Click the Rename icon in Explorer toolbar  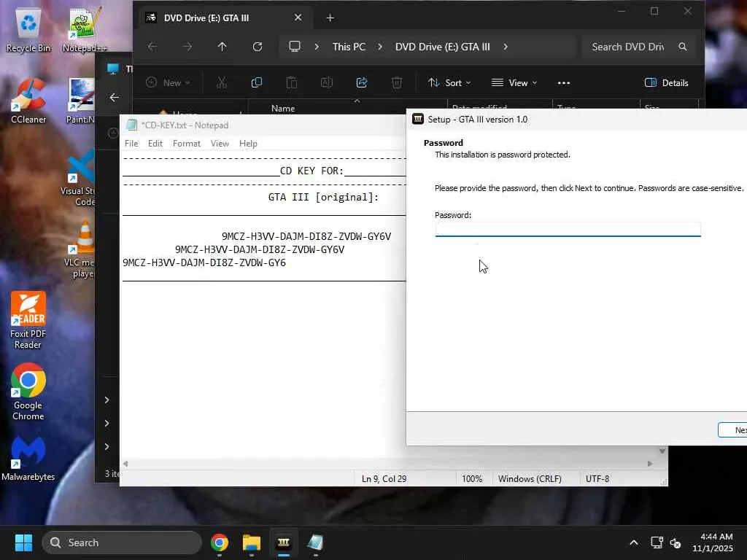[x=327, y=83]
